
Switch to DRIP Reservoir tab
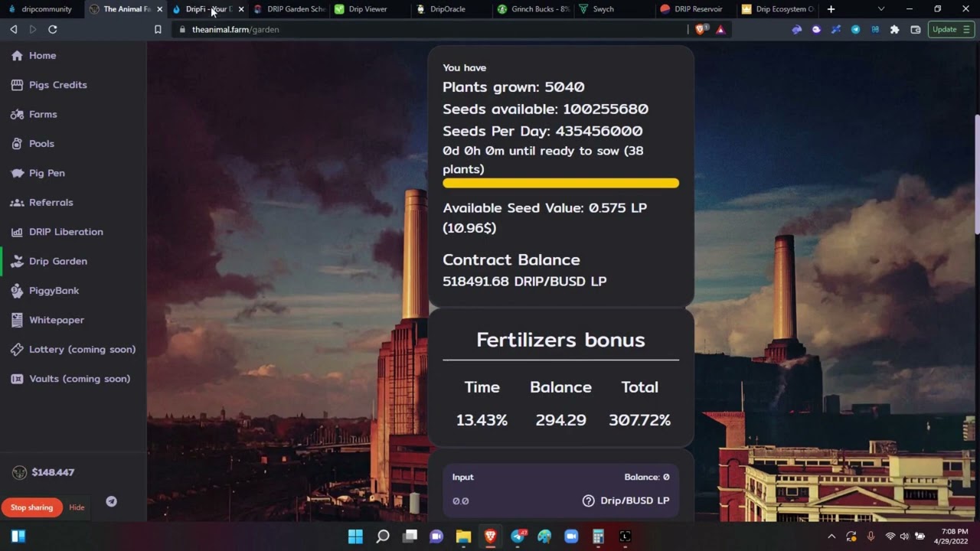coord(695,9)
